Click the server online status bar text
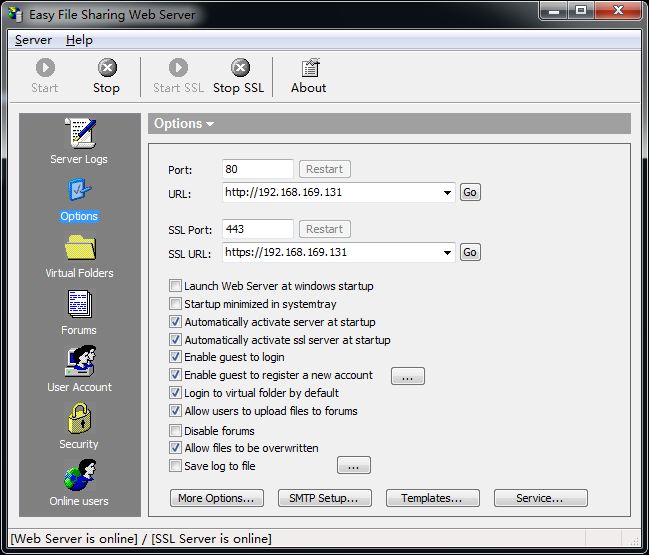The width and height of the screenshot is (649, 555). coord(141,538)
